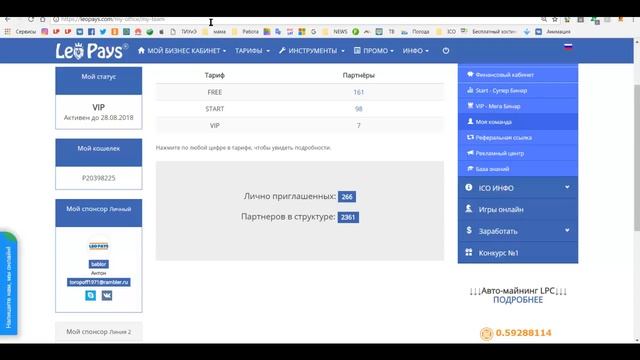
Task: Open База знаний sidebar item
Action: 518,169
